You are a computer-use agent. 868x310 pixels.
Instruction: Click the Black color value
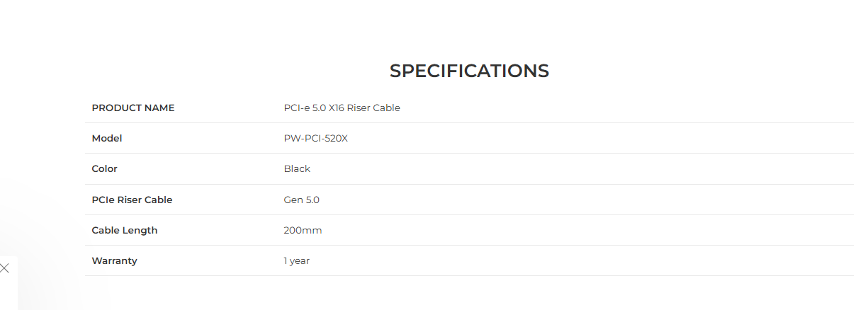(x=297, y=168)
